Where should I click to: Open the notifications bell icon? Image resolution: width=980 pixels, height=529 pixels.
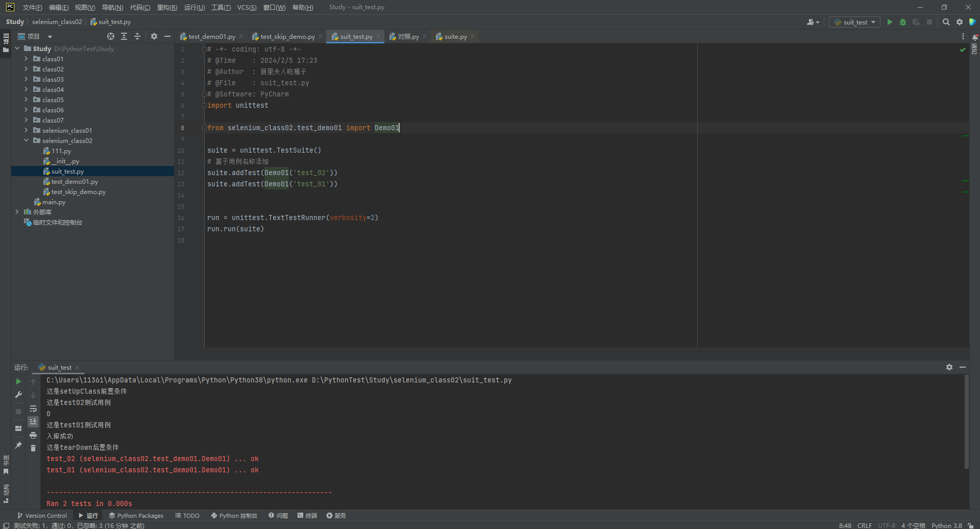point(975,37)
